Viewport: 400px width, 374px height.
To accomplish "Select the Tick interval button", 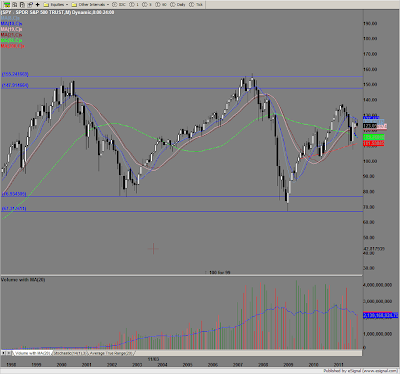I will pos(196,5).
